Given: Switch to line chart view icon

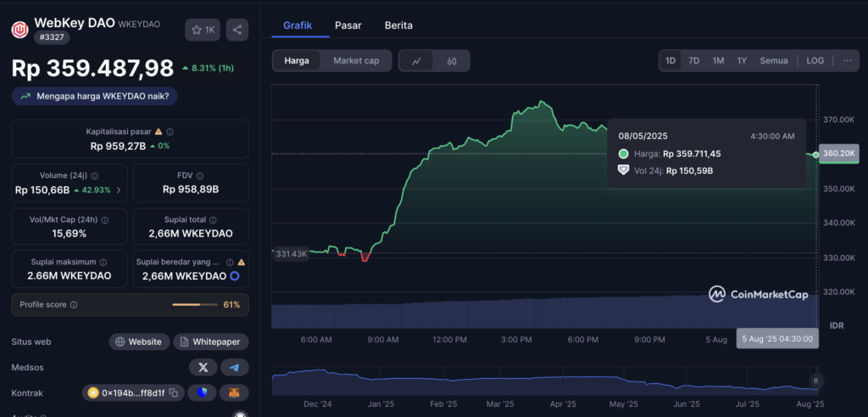Looking at the screenshot, I should [x=416, y=61].
